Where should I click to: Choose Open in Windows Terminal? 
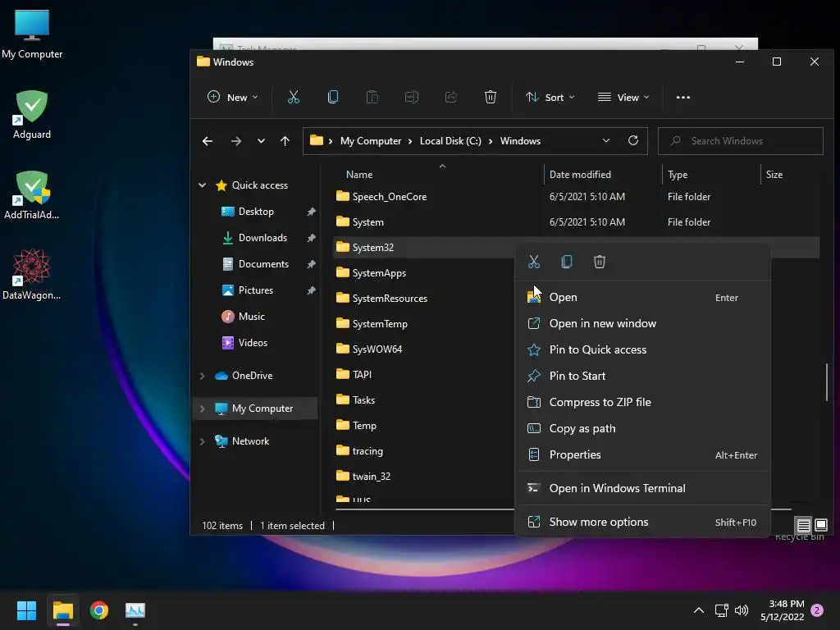point(642,489)
